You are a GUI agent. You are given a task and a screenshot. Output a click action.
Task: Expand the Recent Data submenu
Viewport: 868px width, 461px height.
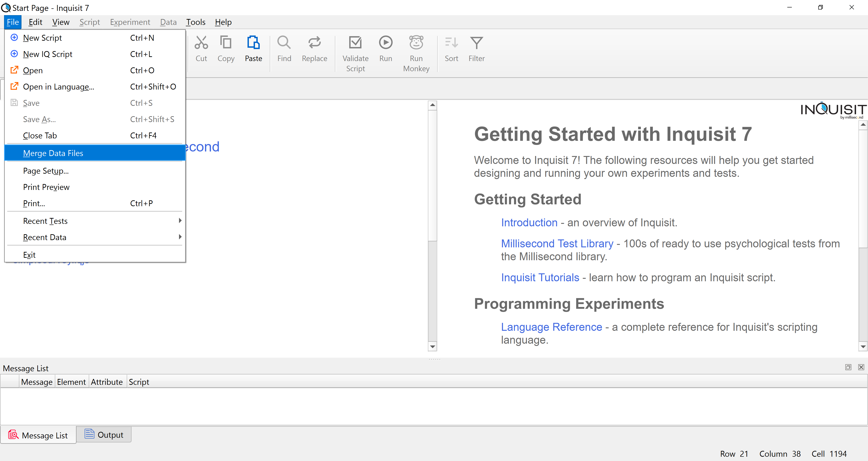coord(95,237)
